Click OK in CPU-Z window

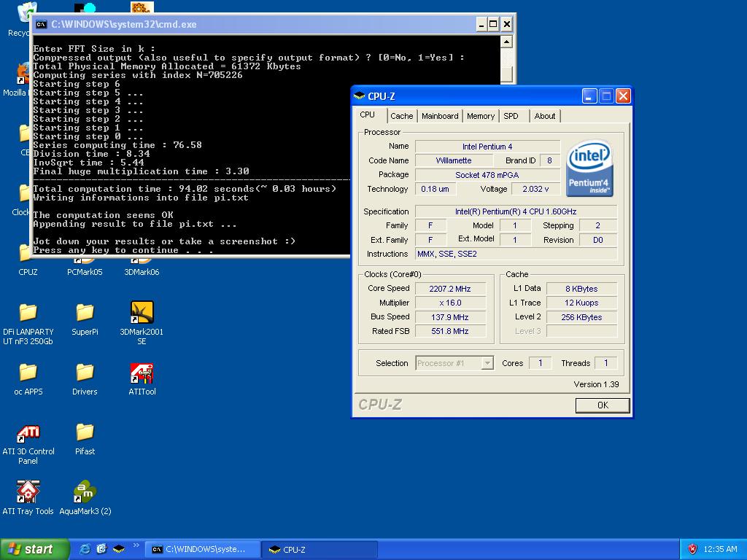[x=603, y=405]
